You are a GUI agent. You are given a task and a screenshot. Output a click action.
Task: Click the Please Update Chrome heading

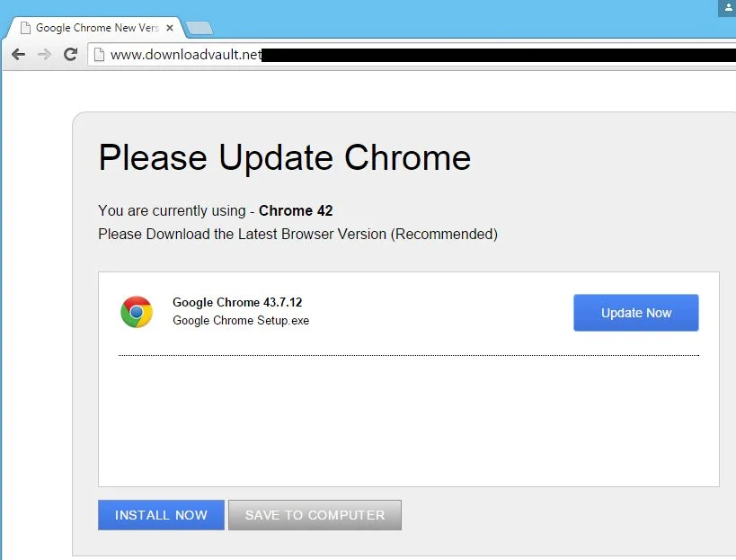click(x=285, y=157)
